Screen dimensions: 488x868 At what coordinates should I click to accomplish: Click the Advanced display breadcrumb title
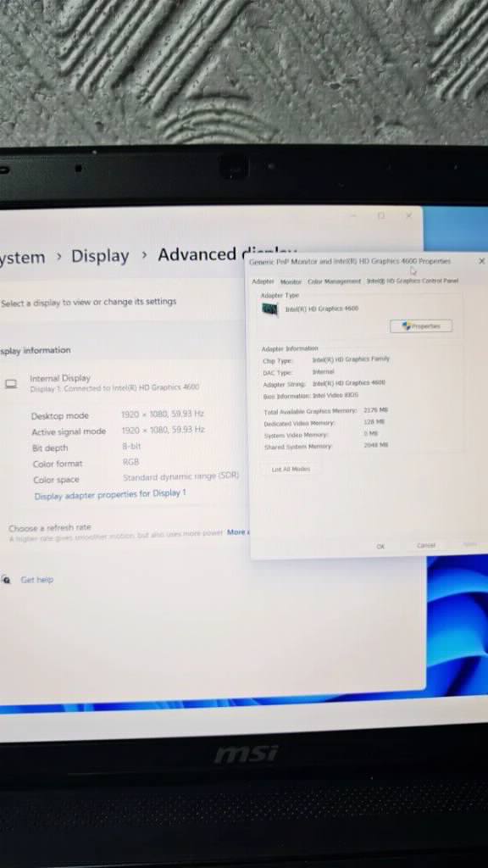coord(227,254)
